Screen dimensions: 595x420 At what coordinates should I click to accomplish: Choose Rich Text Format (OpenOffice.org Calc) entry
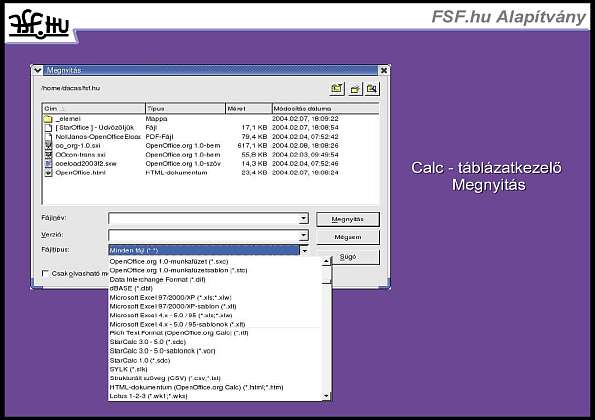tap(179, 333)
